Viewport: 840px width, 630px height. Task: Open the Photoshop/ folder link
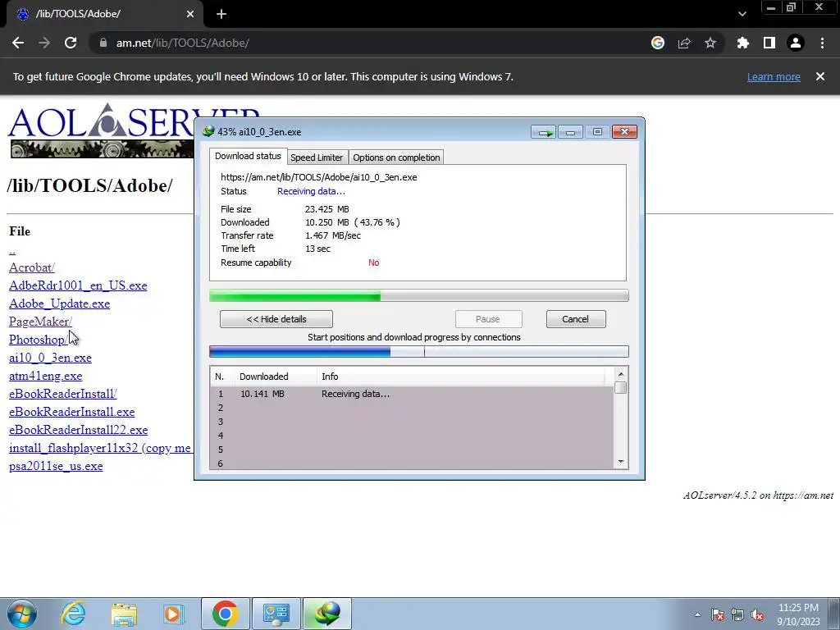pyautogui.click(x=38, y=340)
